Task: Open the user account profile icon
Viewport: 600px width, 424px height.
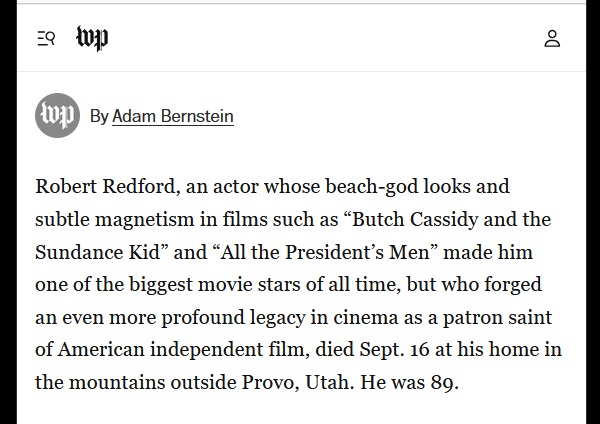Action: point(552,39)
